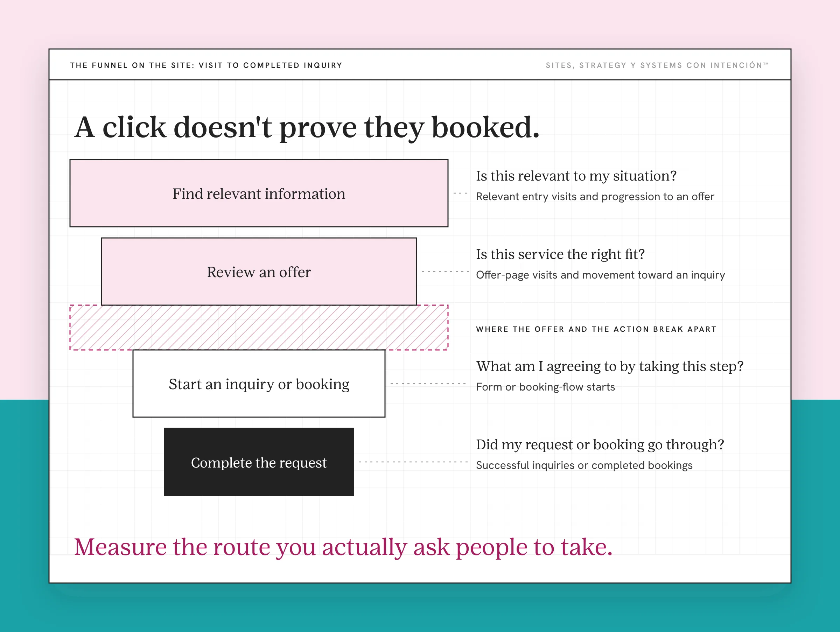Click the header 'The funnel on the site' text
The image size is (840, 632).
click(x=206, y=65)
